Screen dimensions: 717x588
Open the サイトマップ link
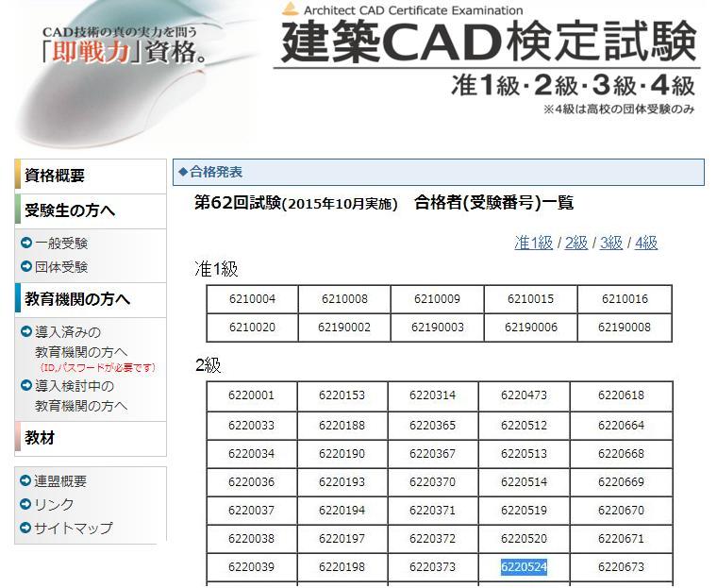[74, 528]
